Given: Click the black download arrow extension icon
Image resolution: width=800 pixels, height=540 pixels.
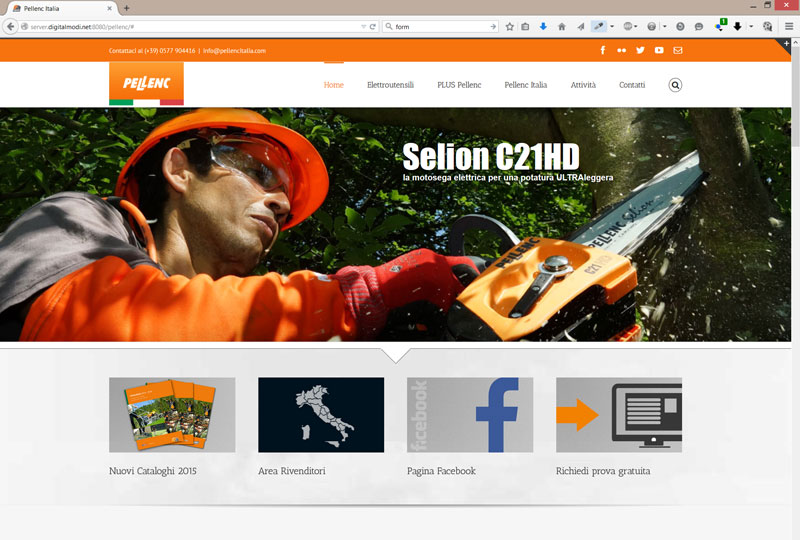Looking at the screenshot, I should point(737,27).
